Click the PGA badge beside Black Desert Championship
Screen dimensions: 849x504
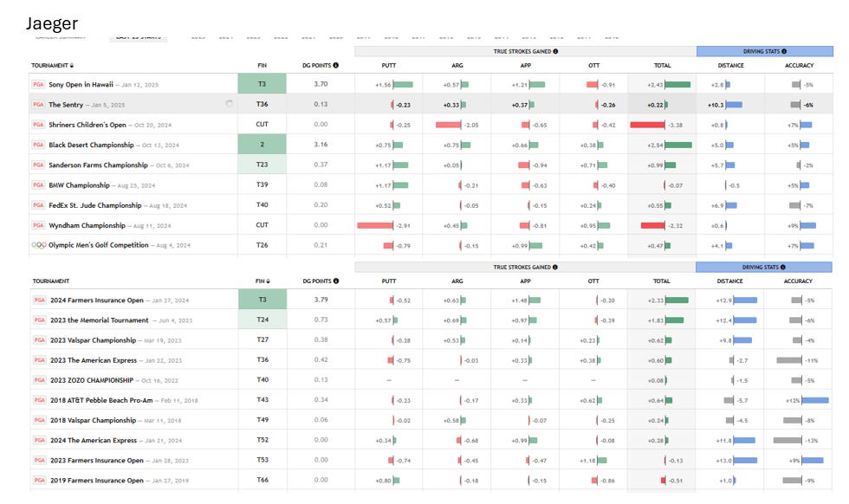click(38, 145)
